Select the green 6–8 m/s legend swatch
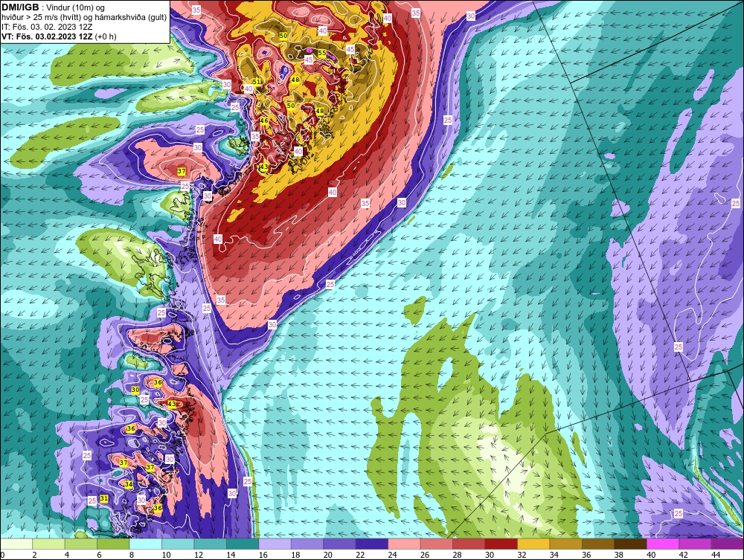The width and height of the screenshot is (744, 560). click(113, 544)
